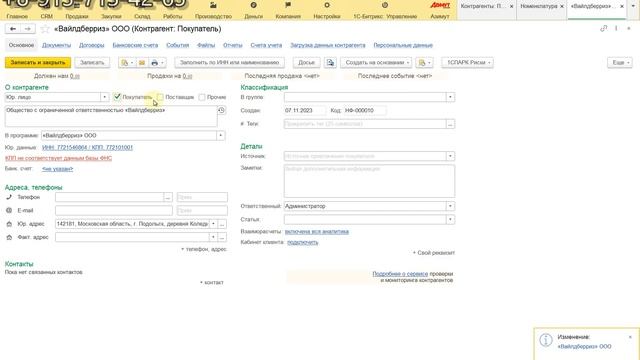This screenshot has height=360, width=640.
Task: Go back with the left arrow button
Action: click(13, 29)
